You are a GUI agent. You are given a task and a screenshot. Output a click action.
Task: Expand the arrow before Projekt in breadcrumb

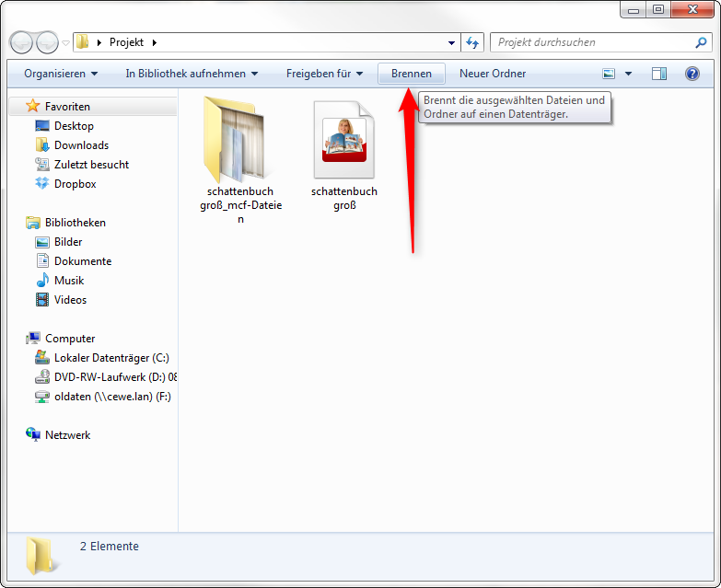pos(99,42)
